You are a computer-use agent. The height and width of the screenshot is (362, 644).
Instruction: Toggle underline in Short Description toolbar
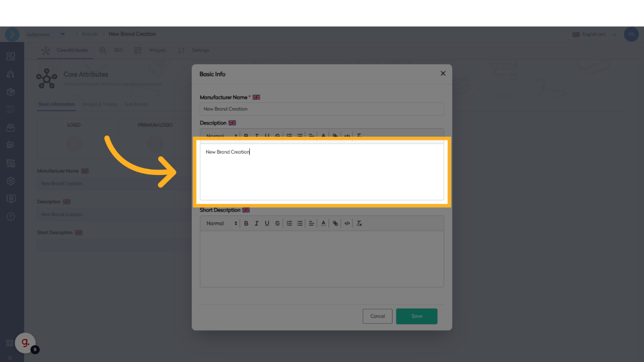(x=267, y=223)
